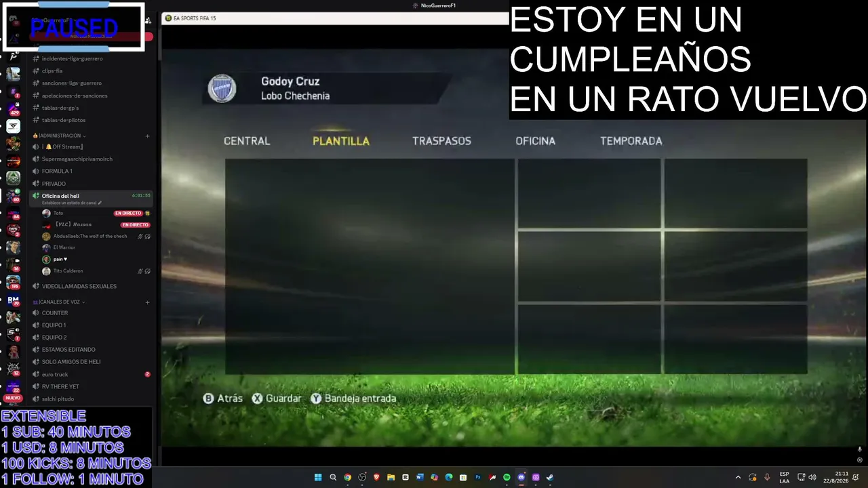Open the apelaciones-de-sanciones channel

pyautogui.click(x=75, y=96)
